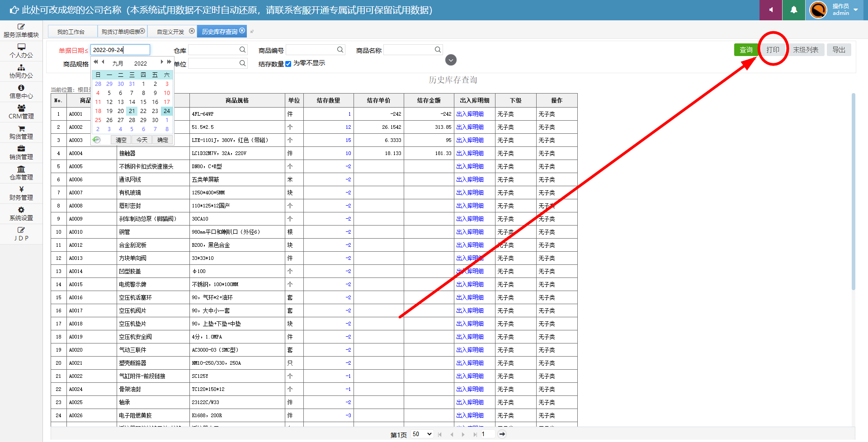Open the 服务派单模块 sidebar module
Viewport: 868px width, 442px height.
21,31
